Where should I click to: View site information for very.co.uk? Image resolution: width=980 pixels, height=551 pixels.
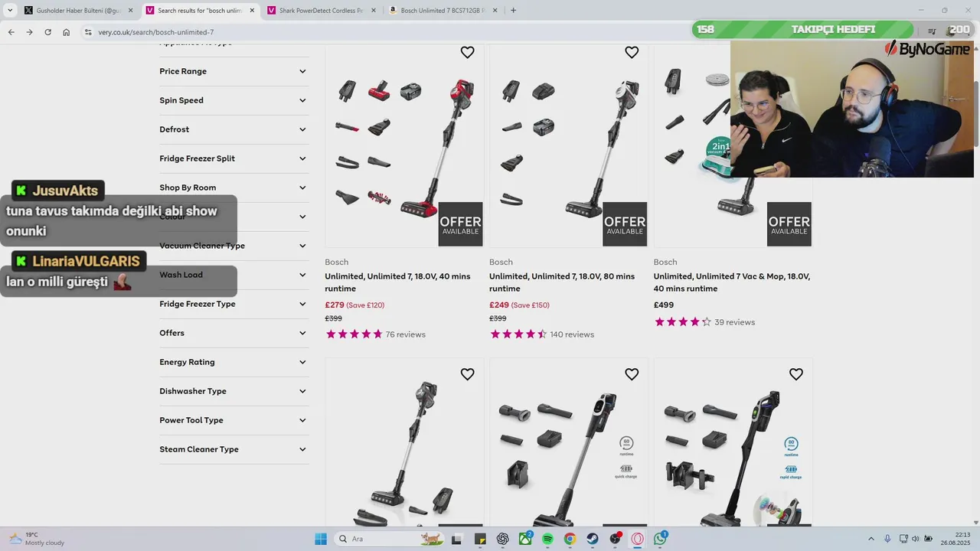tap(88, 32)
